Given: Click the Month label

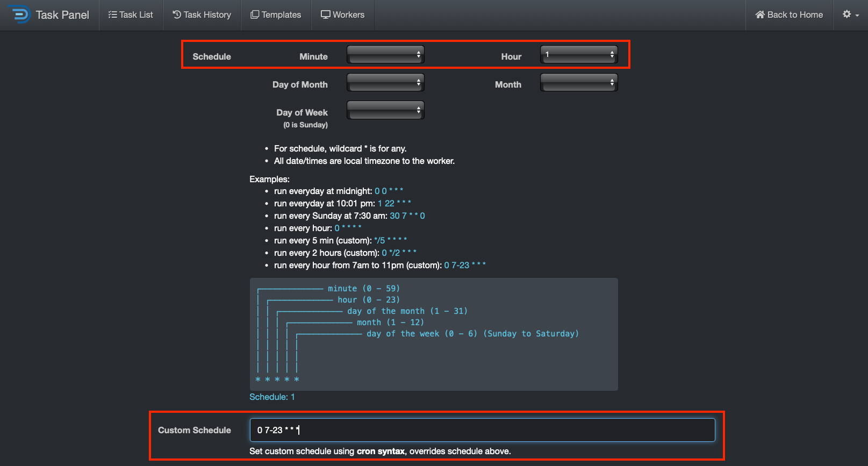Looking at the screenshot, I should (x=508, y=84).
